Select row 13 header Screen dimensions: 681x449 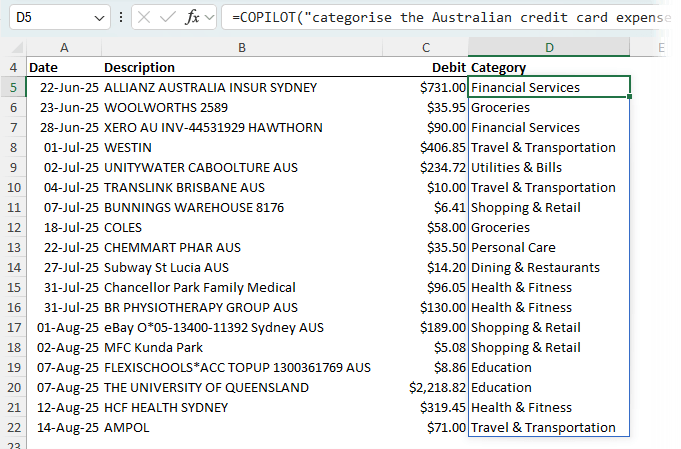[13, 248]
